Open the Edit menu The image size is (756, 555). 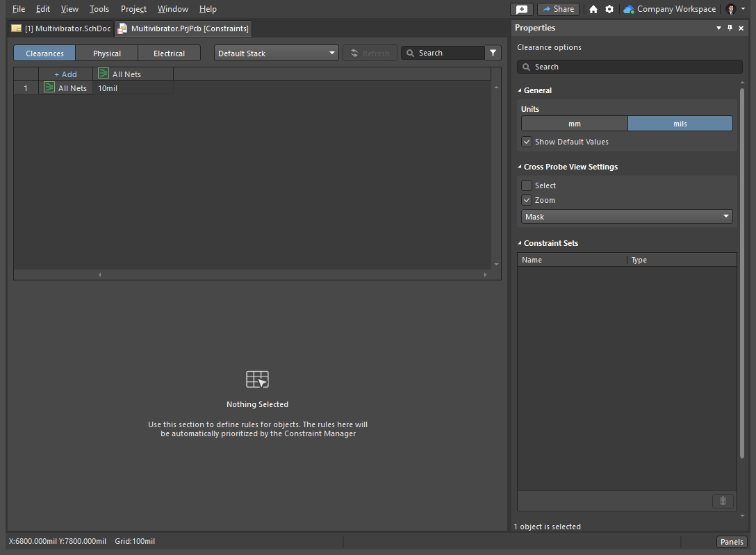pos(43,9)
